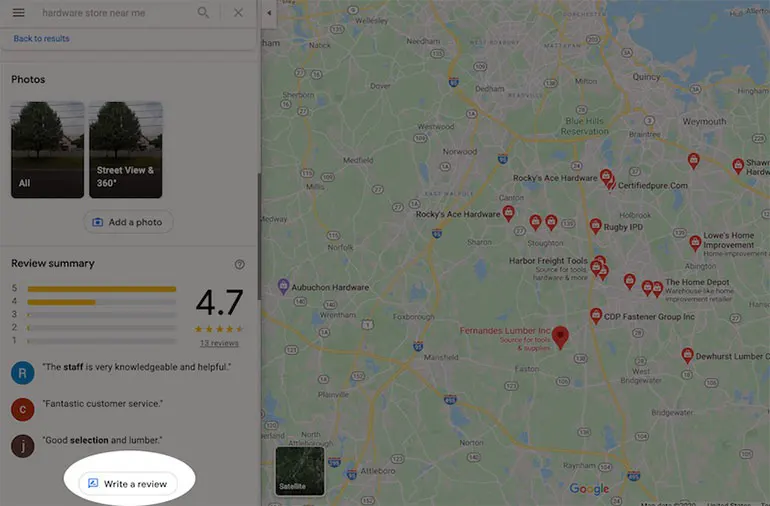Click the Add a photo button
Image resolution: width=770 pixels, height=506 pixels.
128,222
